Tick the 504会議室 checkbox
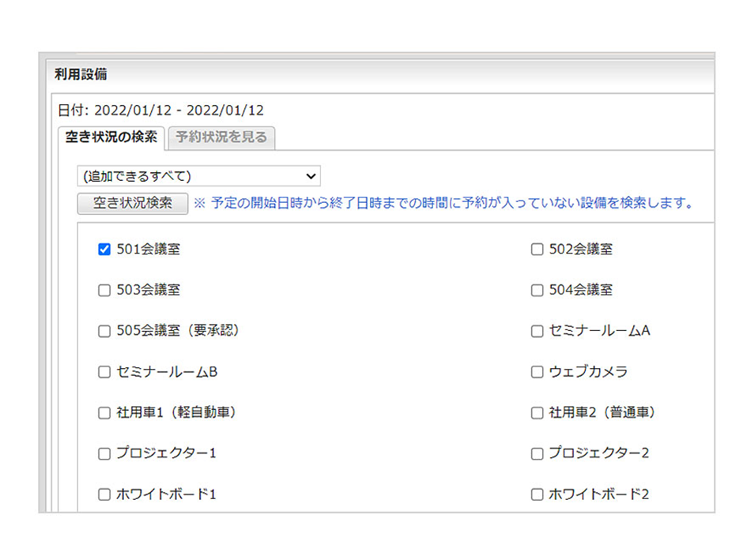This screenshot has width=747, height=560. (537, 290)
